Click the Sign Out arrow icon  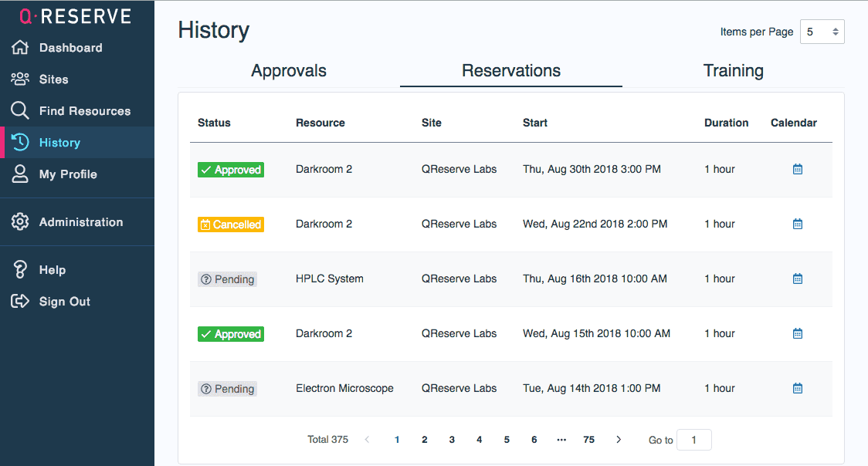(x=20, y=302)
